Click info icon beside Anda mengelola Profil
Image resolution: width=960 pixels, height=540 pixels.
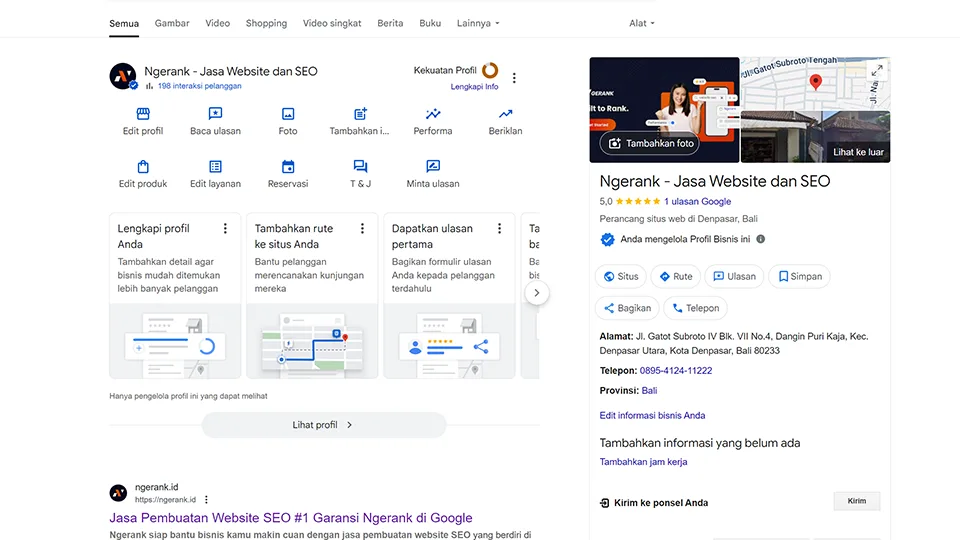click(x=760, y=239)
